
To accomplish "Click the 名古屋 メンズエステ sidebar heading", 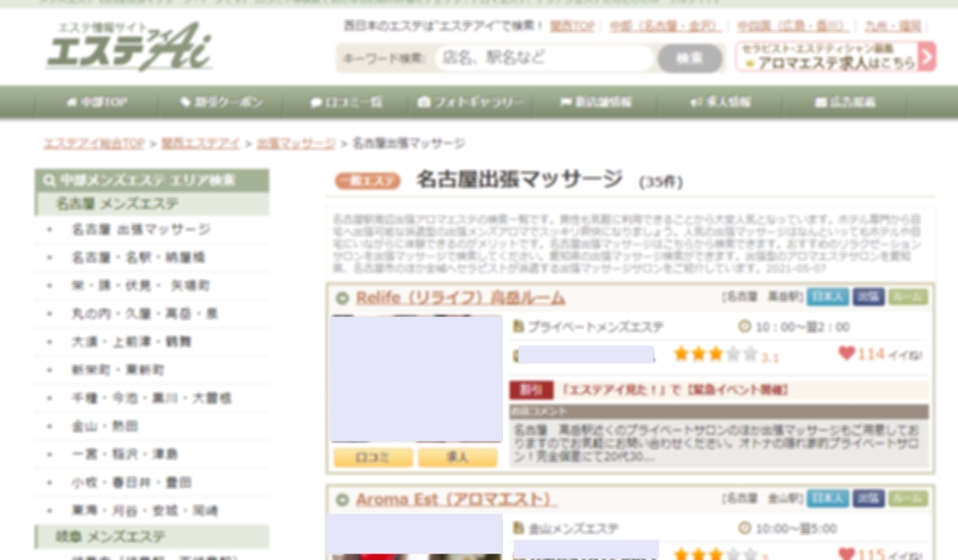I will (152, 204).
